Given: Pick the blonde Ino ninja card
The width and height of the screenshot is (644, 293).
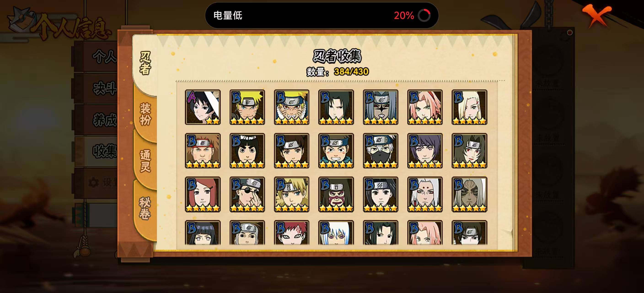Looking at the screenshot, I should [470, 107].
